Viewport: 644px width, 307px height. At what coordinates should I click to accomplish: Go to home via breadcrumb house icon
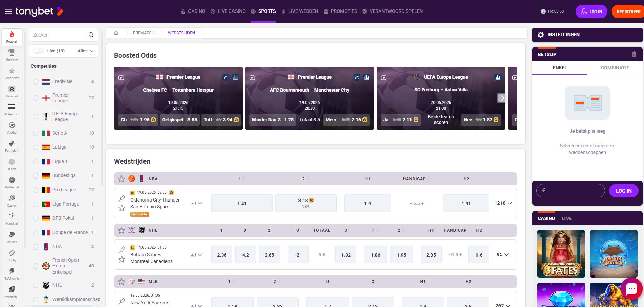pos(116,33)
